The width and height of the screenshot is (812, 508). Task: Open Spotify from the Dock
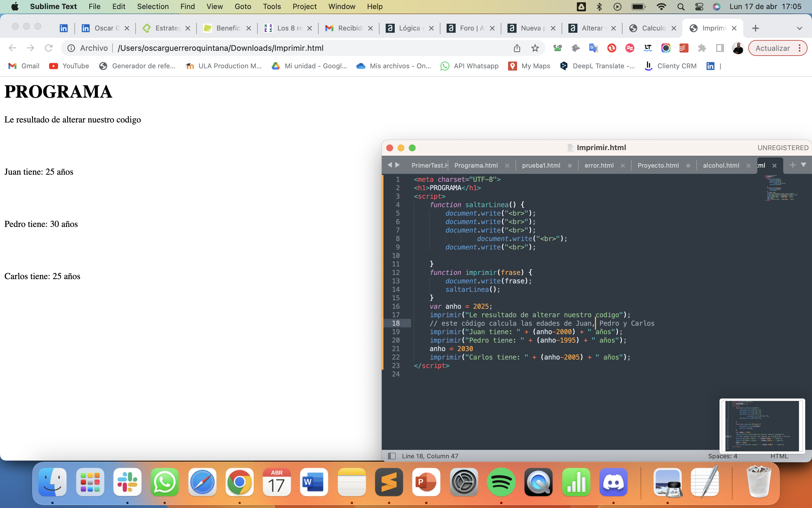coord(501,482)
